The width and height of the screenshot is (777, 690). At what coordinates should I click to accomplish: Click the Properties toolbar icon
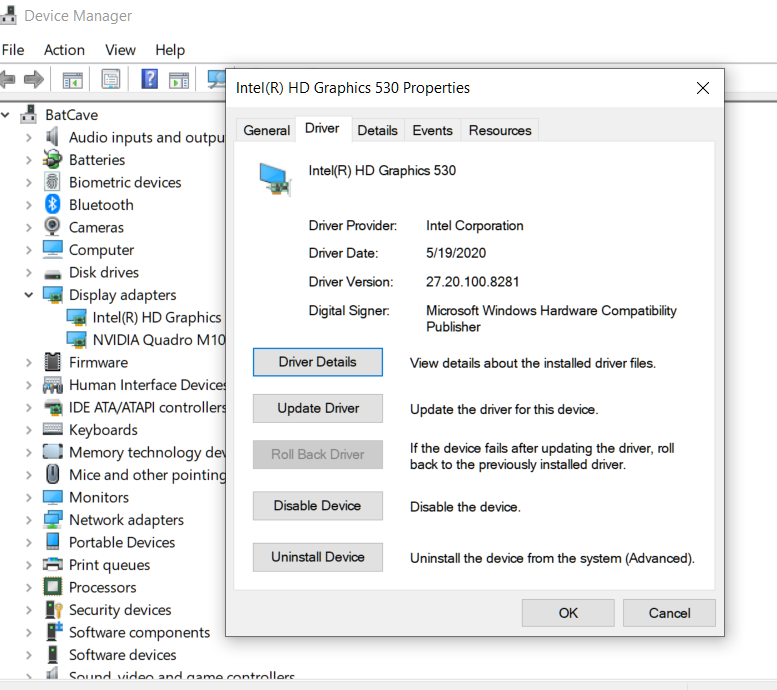pyautogui.click(x=111, y=79)
